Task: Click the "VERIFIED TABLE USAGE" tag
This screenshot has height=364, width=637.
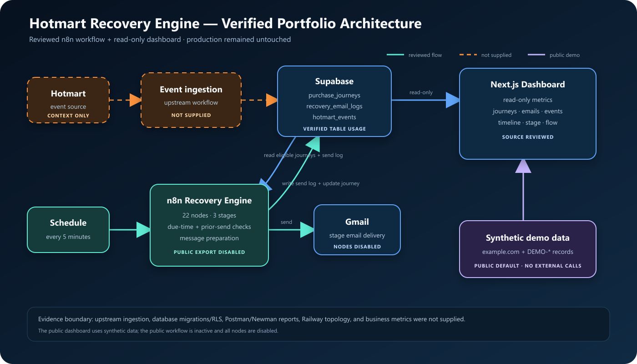Action: (334, 129)
